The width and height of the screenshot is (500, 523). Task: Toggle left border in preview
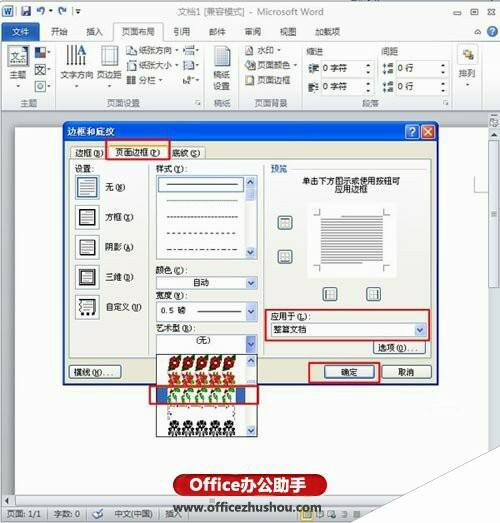[x=330, y=294]
